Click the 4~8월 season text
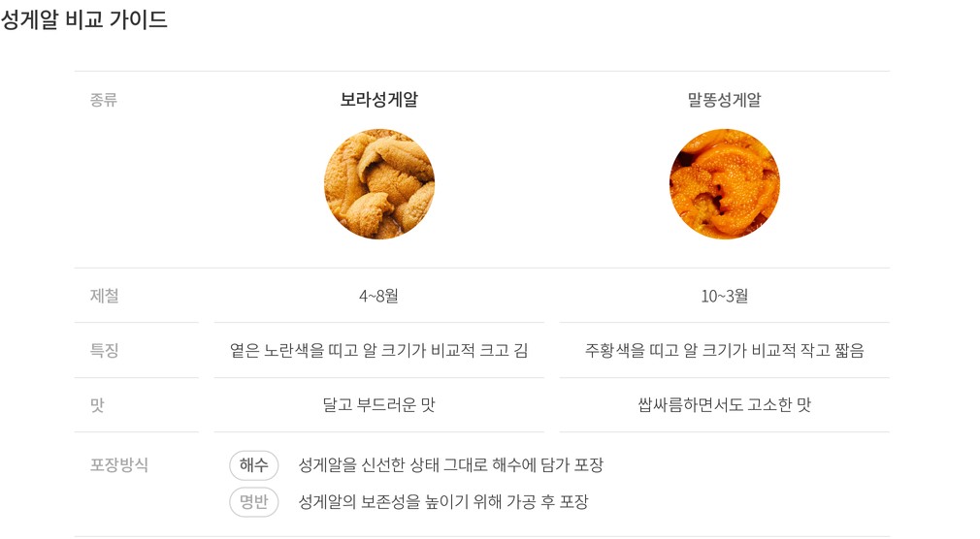980x539 pixels. pos(379,296)
